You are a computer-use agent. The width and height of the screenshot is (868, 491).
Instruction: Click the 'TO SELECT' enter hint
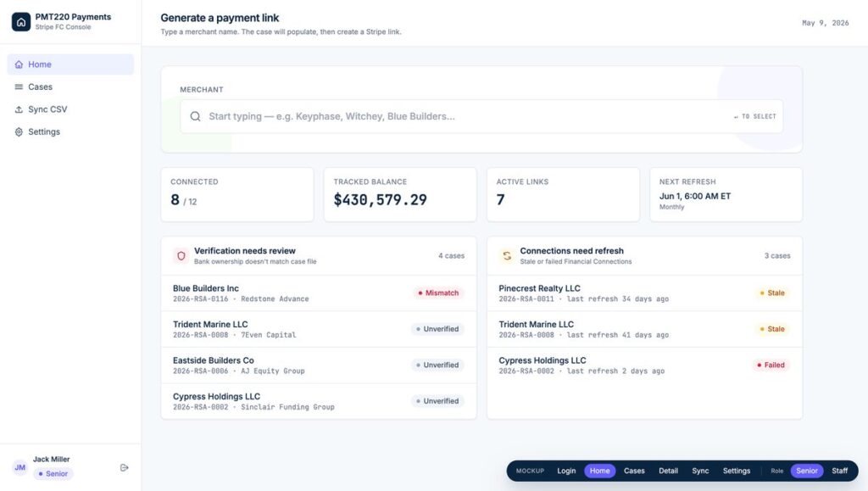[754, 116]
